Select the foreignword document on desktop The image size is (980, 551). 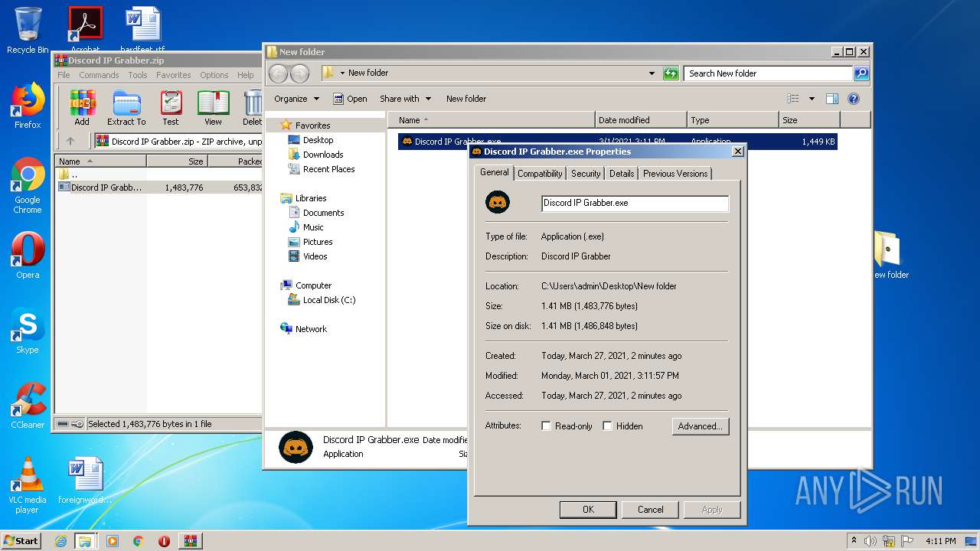pos(85,481)
